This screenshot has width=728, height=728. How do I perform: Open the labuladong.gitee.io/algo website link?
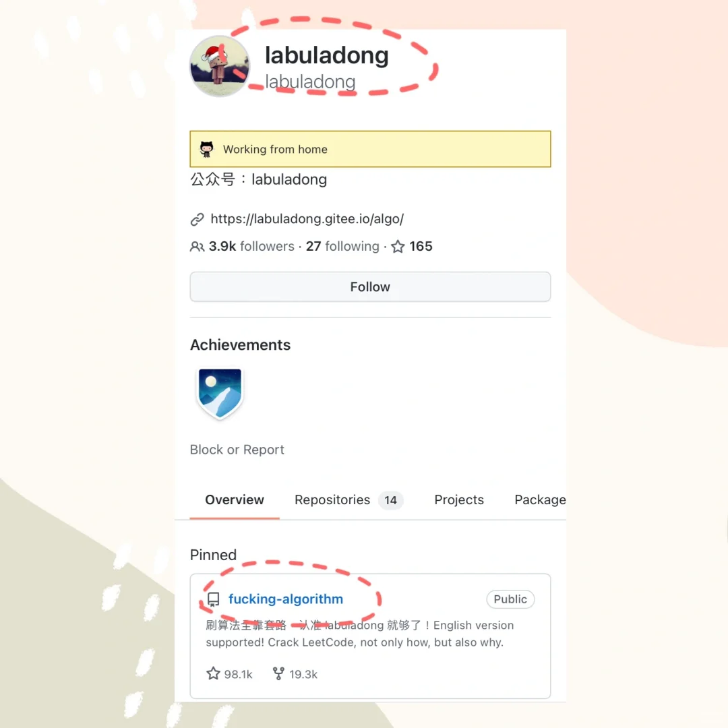307,218
